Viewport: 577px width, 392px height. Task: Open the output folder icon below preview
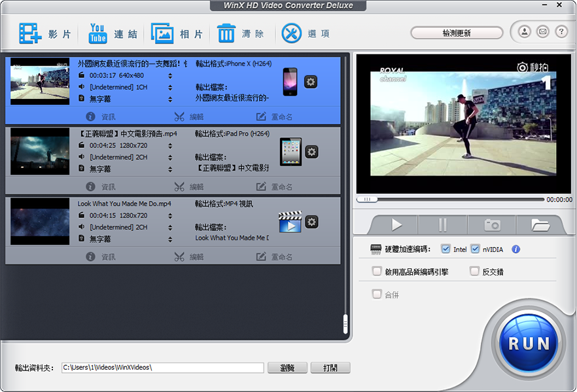pos(540,225)
